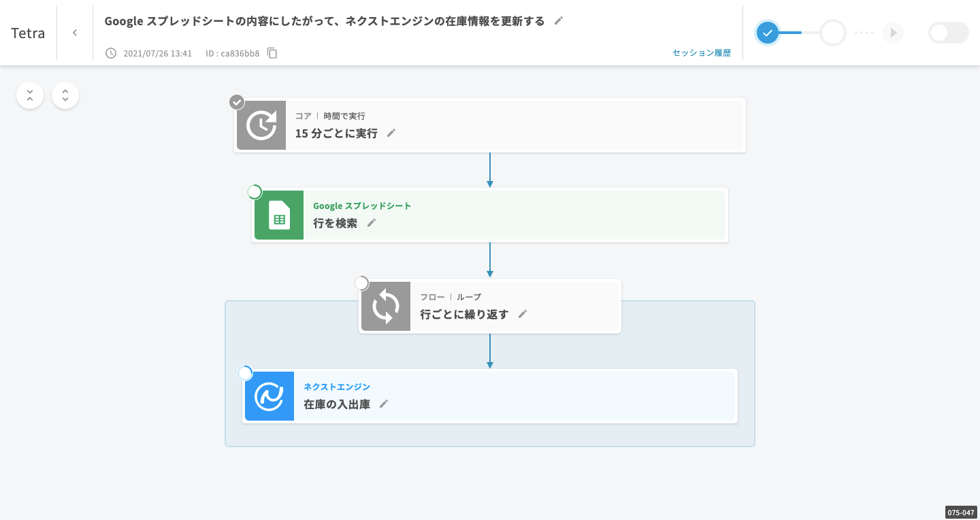Click the loop arrows icon

coord(386,306)
